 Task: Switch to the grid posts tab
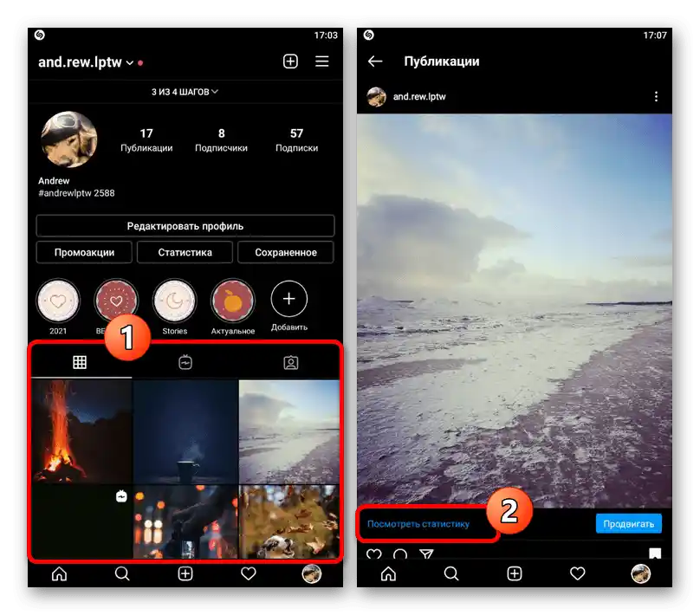pos(80,362)
